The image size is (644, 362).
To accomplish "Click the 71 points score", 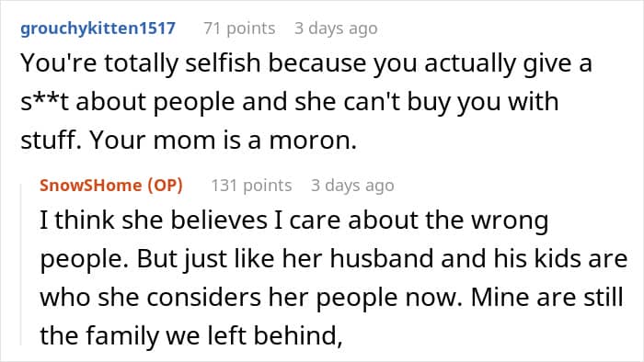I will pyautogui.click(x=239, y=28).
